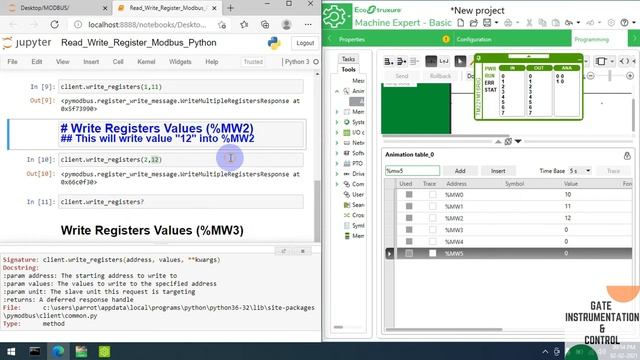Click the Add button in animation table
Viewport: 640px width, 360px height.
point(460,171)
